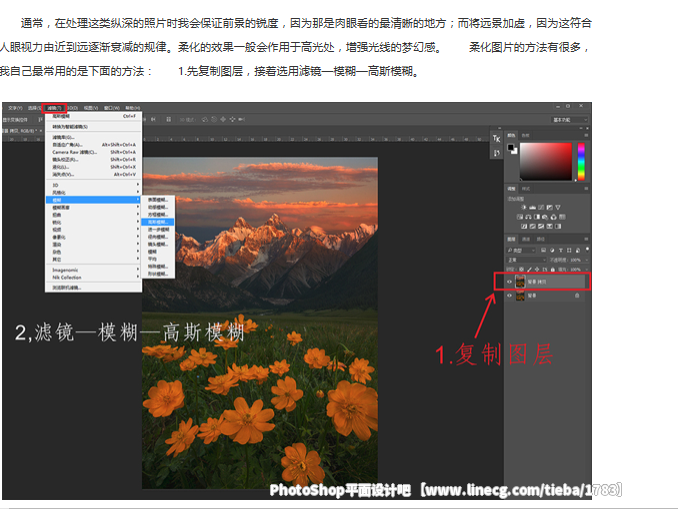The width and height of the screenshot is (678, 509).
Task: Select the 3D slide mode icon
Action: pyautogui.click(x=233, y=119)
